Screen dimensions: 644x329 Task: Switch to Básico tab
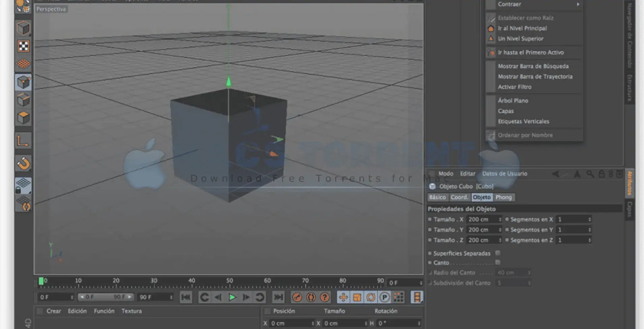437,197
